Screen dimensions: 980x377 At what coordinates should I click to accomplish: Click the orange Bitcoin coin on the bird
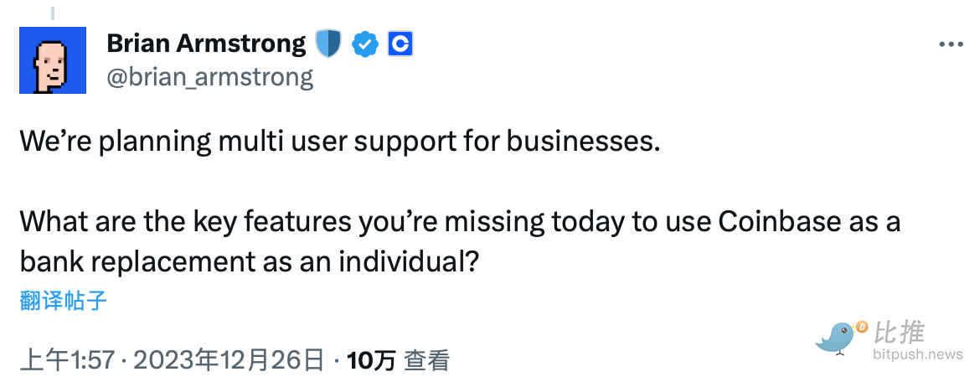coord(860,326)
